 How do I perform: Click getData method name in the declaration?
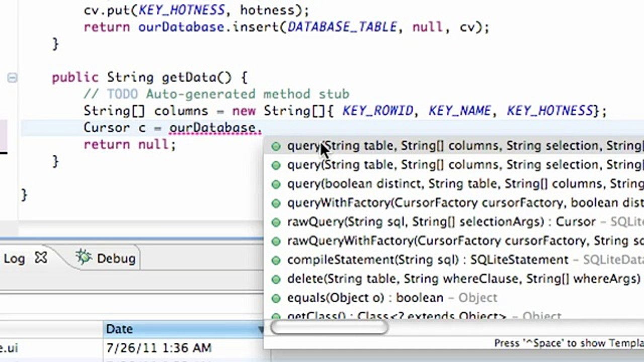(189, 77)
